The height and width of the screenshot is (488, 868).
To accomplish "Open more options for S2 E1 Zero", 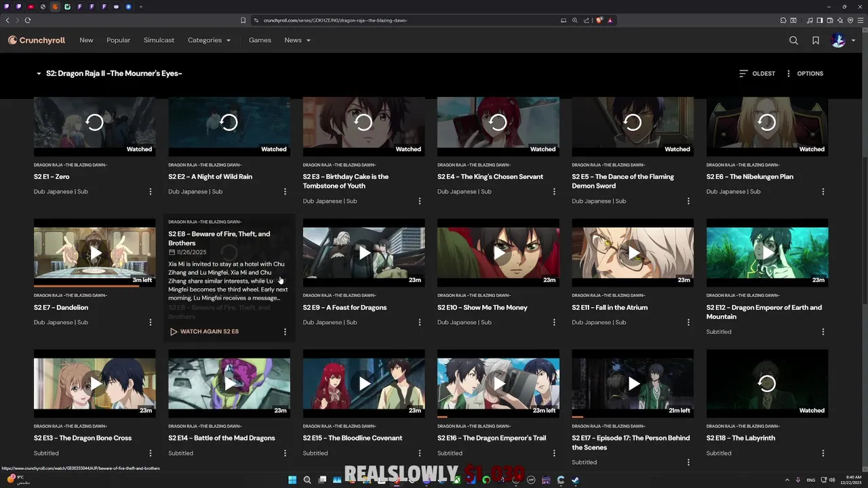I will [151, 192].
